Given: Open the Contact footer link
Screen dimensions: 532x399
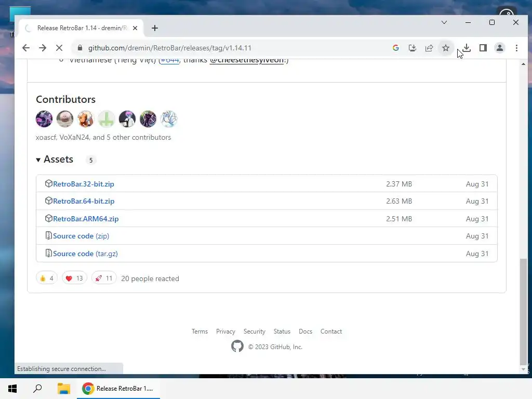Looking at the screenshot, I should [331, 331].
